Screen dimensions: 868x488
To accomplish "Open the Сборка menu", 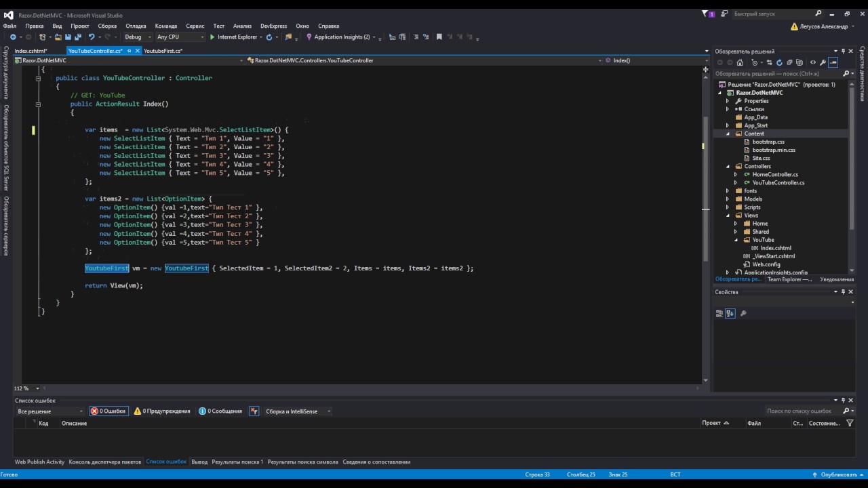I will (x=107, y=26).
